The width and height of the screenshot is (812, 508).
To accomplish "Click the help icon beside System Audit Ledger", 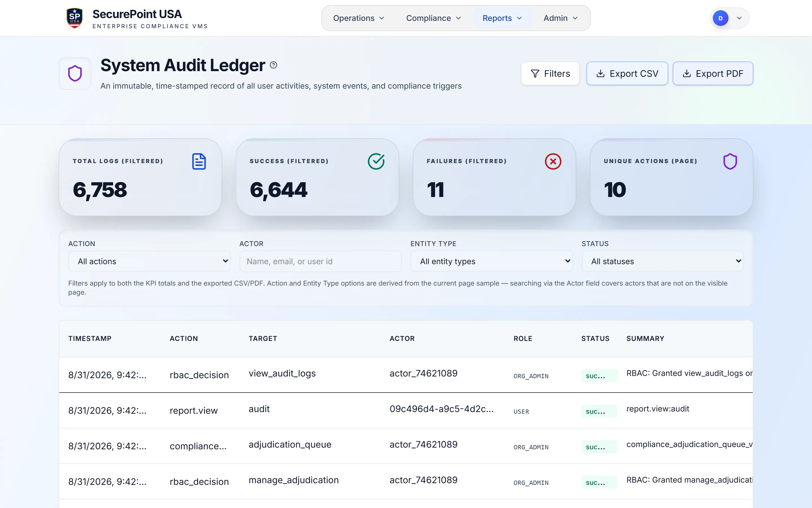I will click(273, 65).
